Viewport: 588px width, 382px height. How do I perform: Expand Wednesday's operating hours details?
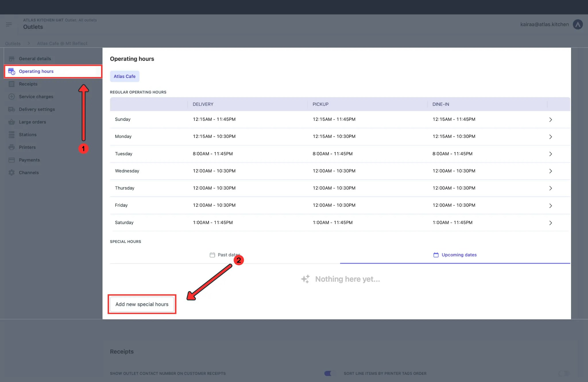coord(551,171)
